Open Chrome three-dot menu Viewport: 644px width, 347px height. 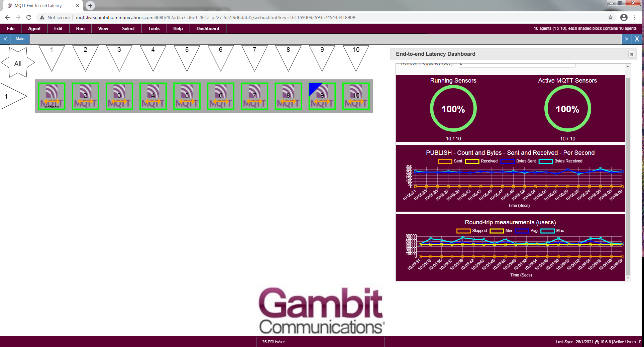point(635,17)
